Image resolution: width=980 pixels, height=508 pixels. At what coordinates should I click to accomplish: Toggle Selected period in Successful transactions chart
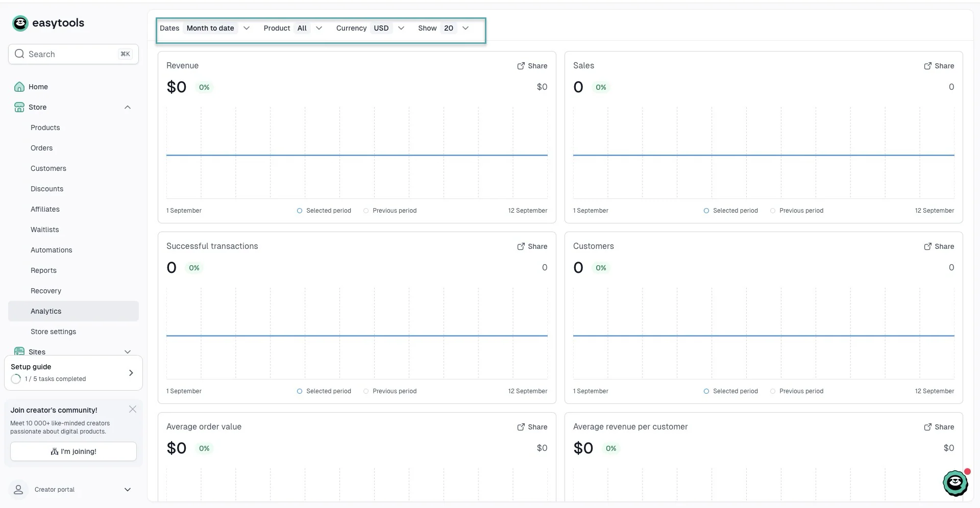pyautogui.click(x=324, y=391)
